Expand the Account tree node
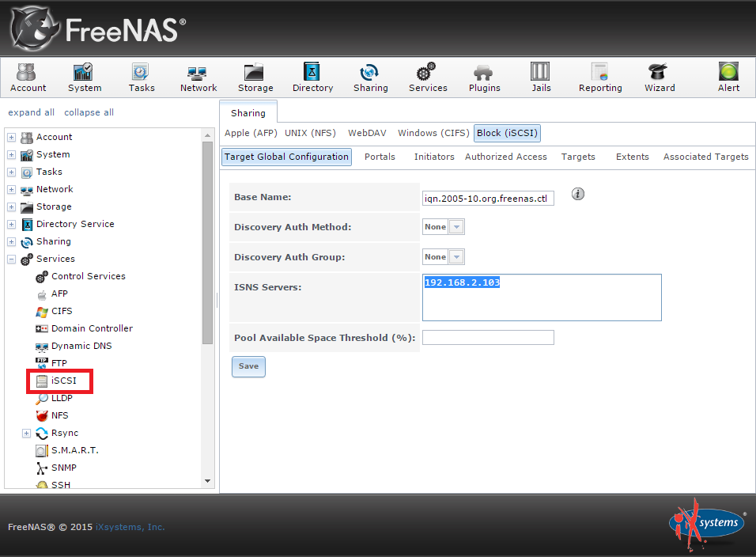This screenshot has height=557, width=756. click(12, 138)
